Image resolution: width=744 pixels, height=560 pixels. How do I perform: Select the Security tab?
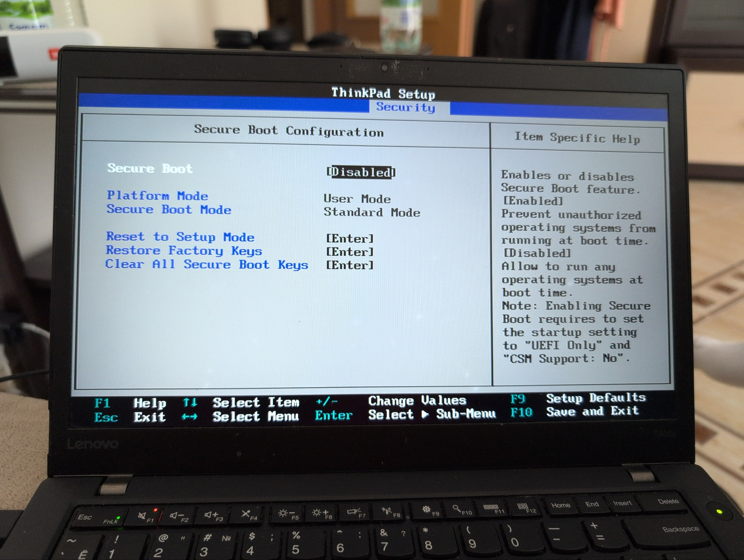click(406, 107)
